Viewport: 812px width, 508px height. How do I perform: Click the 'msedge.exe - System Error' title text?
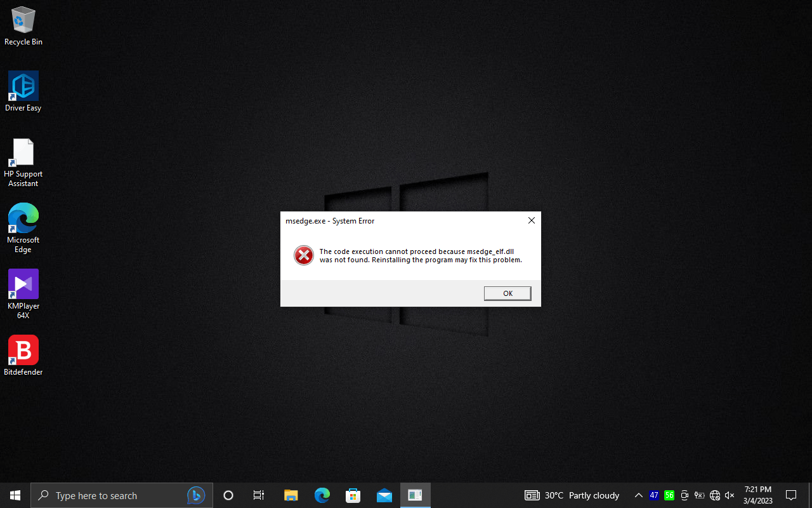tap(330, 221)
